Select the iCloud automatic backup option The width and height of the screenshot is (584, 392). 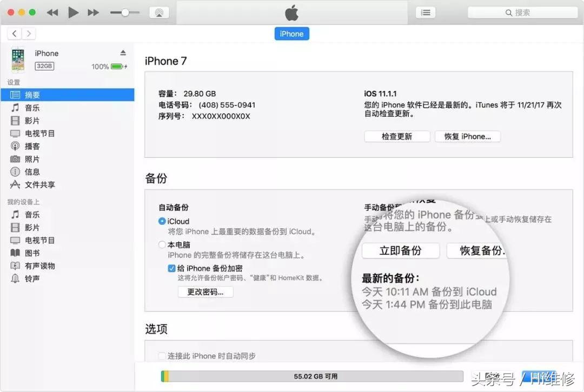pyautogui.click(x=163, y=221)
